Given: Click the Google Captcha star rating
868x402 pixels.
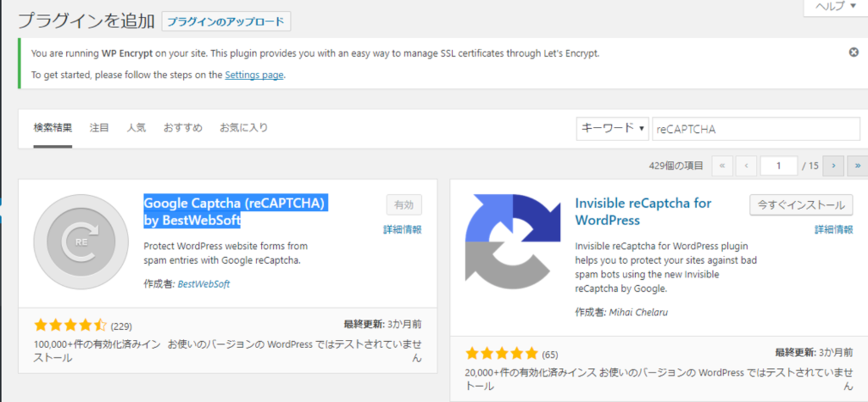Looking at the screenshot, I should point(70,326).
